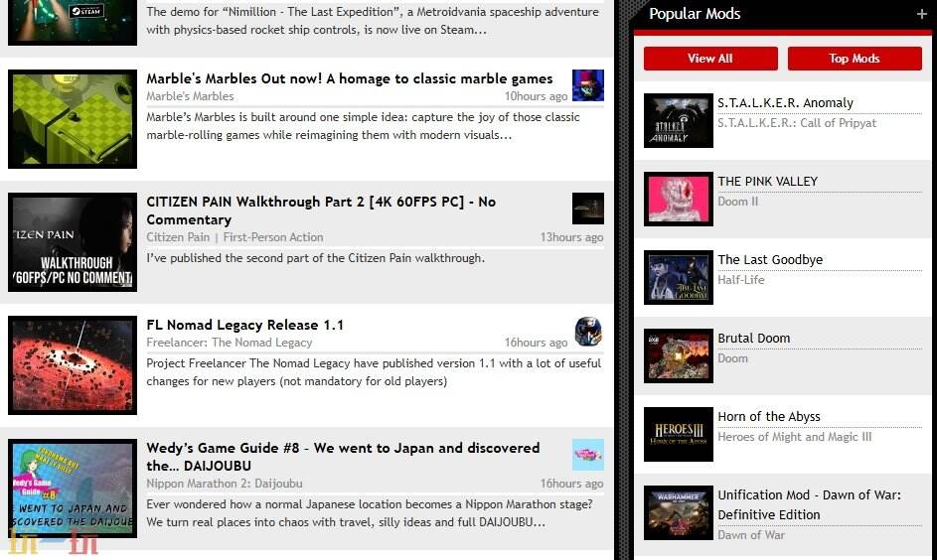Click the Marble's Marbles article thumbnail
Screen dimensions: 937x560
[73, 119]
